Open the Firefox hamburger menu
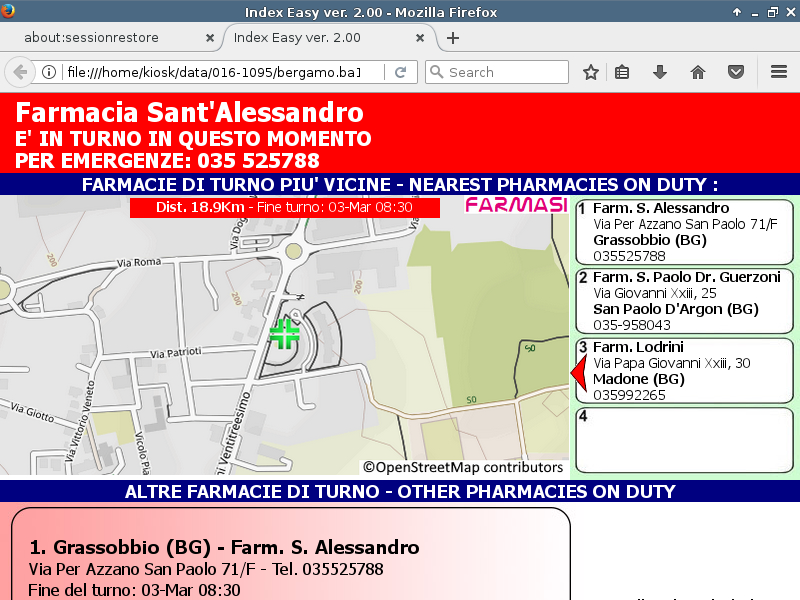800x600 pixels. tap(779, 72)
